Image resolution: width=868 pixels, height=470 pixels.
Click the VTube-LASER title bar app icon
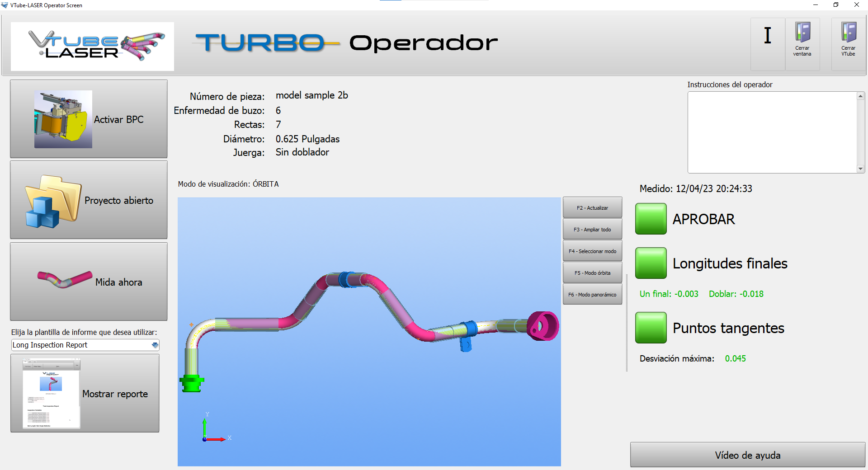[x=5, y=5]
